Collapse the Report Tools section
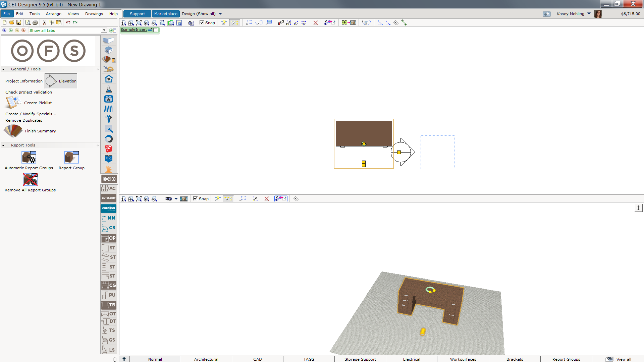The image size is (644, 362). click(x=3, y=145)
